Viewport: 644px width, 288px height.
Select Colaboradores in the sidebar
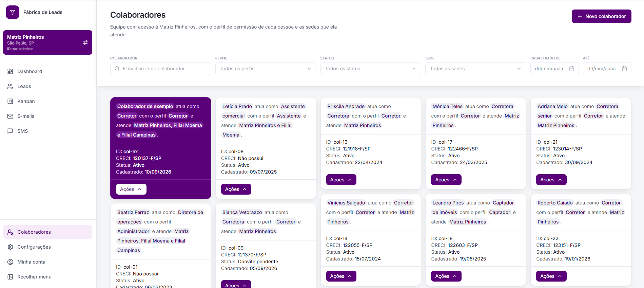(47, 232)
